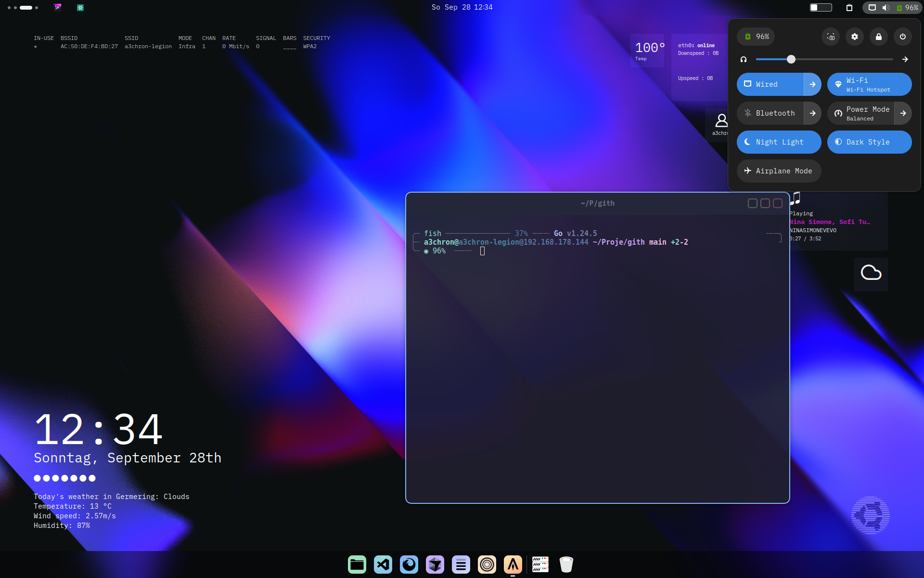This screenshot has width=924, height=578.
Task: Open clock date menu in top bar
Action: (462, 7)
